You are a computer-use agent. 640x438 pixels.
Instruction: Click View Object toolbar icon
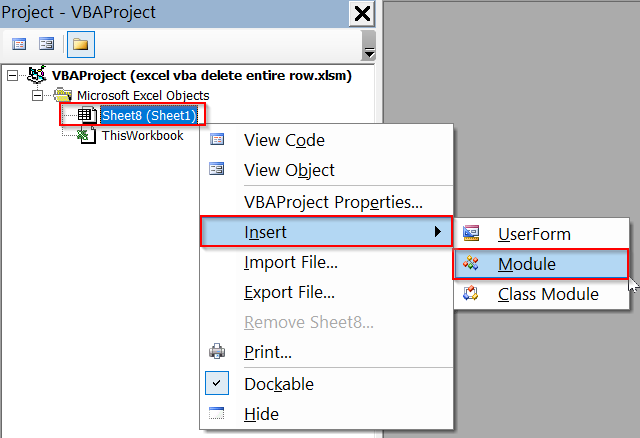click(45, 44)
